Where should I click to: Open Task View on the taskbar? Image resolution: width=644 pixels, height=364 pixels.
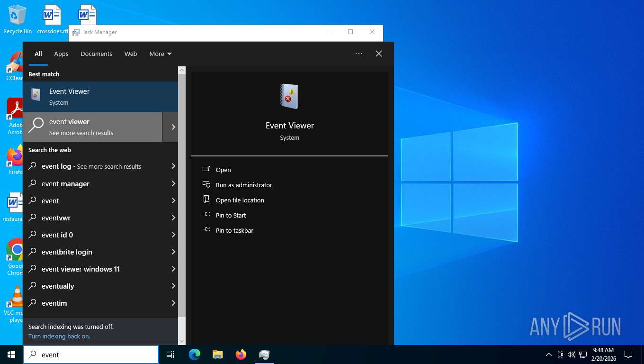(170, 355)
